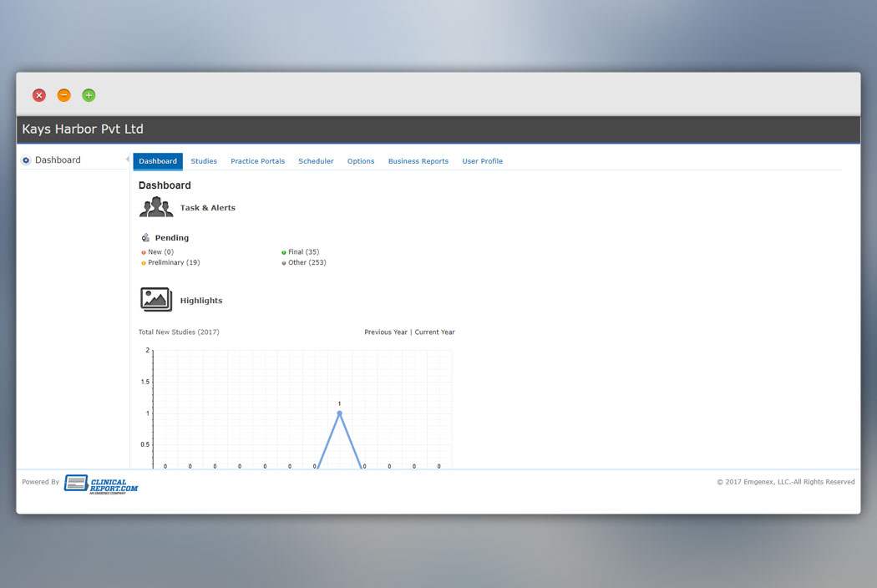Screen dimensions: 877x588
Task: Open Other (253) studies list
Action: click(307, 262)
